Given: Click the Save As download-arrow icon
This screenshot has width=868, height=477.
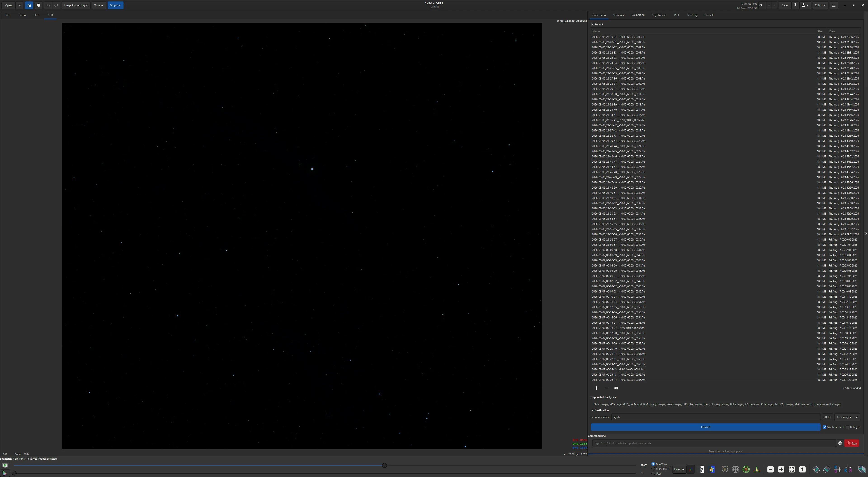Looking at the screenshot, I should tap(795, 5).
